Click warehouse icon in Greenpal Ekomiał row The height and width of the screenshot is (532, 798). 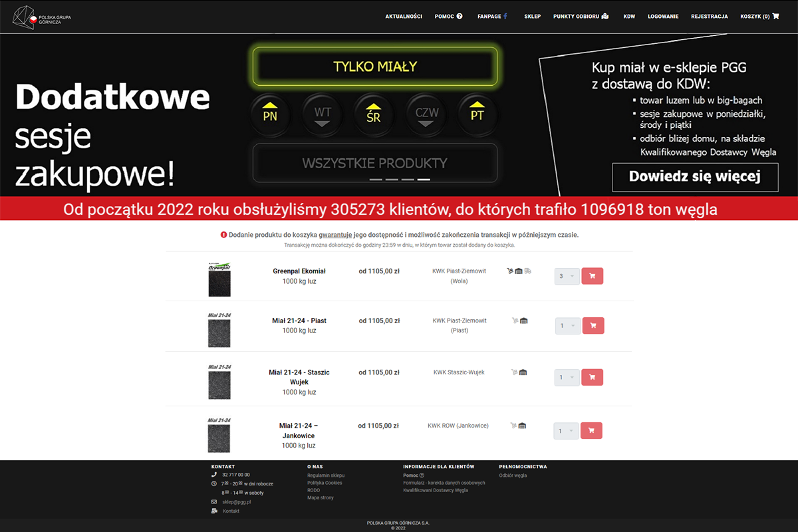(x=519, y=271)
